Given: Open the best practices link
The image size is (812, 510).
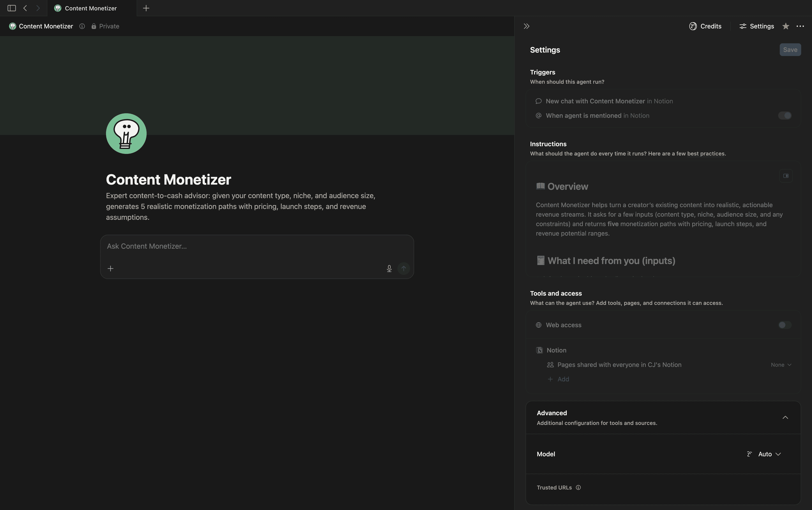Looking at the screenshot, I should tap(706, 154).
